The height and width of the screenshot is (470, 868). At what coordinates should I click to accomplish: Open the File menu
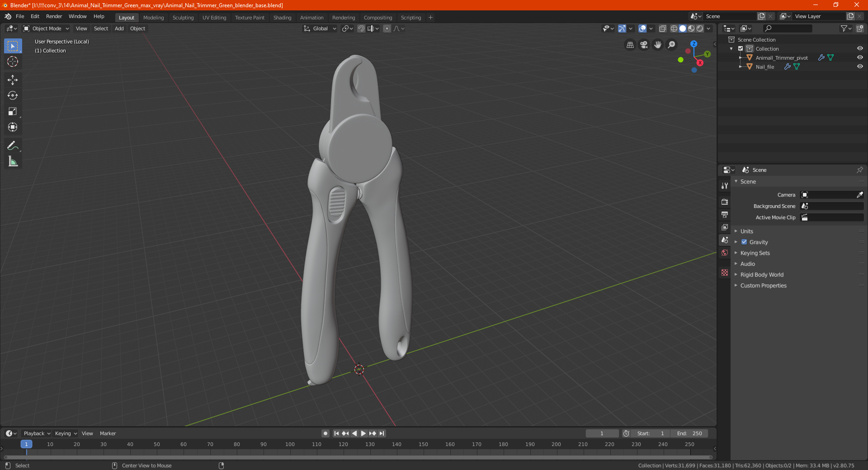point(20,16)
